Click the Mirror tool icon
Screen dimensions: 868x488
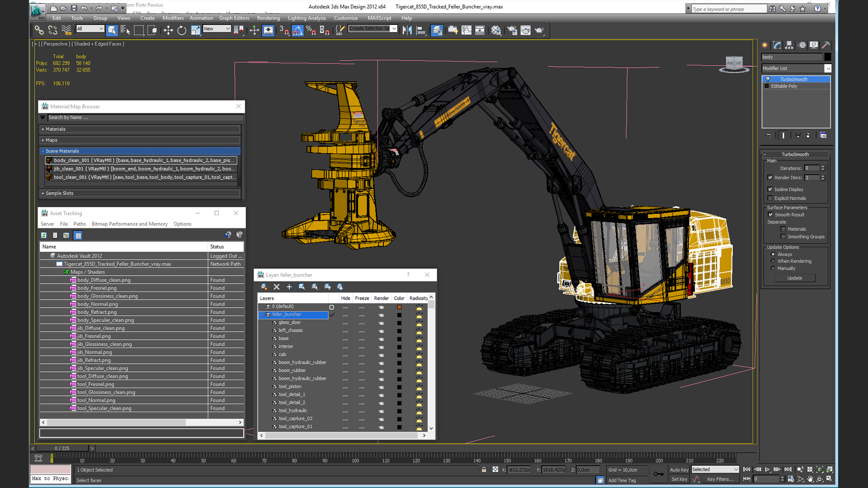pyautogui.click(x=407, y=30)
